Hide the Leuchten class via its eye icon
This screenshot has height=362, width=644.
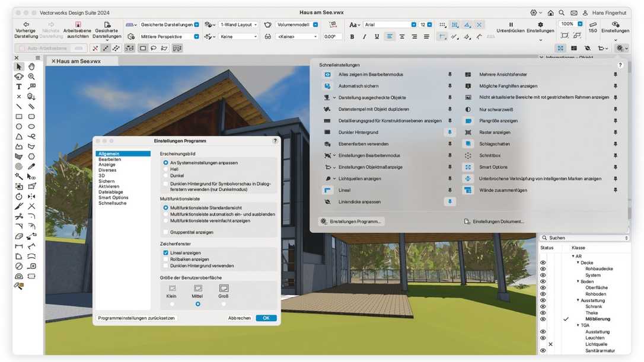[x=543, y=338]
